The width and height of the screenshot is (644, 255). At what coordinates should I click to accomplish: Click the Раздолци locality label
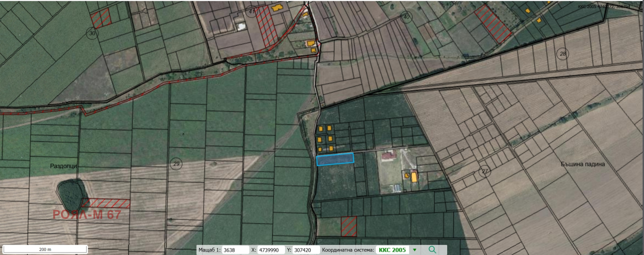(63, 166)
